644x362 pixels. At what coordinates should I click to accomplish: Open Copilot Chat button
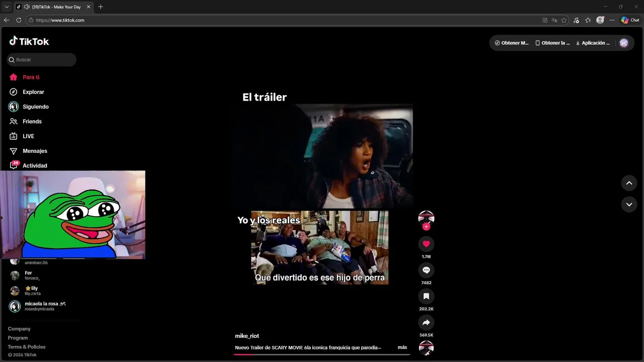[x=630, y=20]
